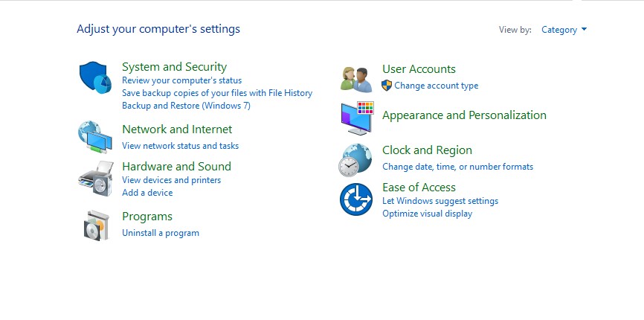Click the Appearance and Personalization monitor icon
The image size is (644, 320).
[x=357, y=118]
